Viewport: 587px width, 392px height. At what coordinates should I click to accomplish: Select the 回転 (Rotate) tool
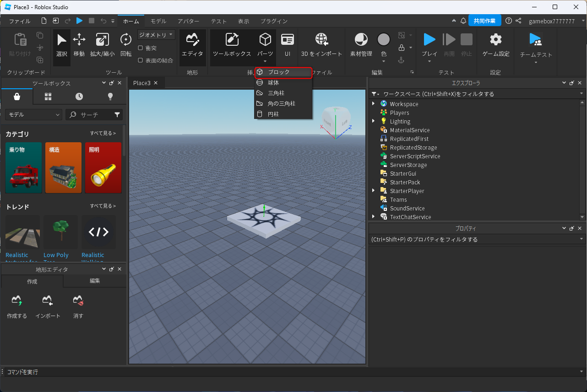125,40
